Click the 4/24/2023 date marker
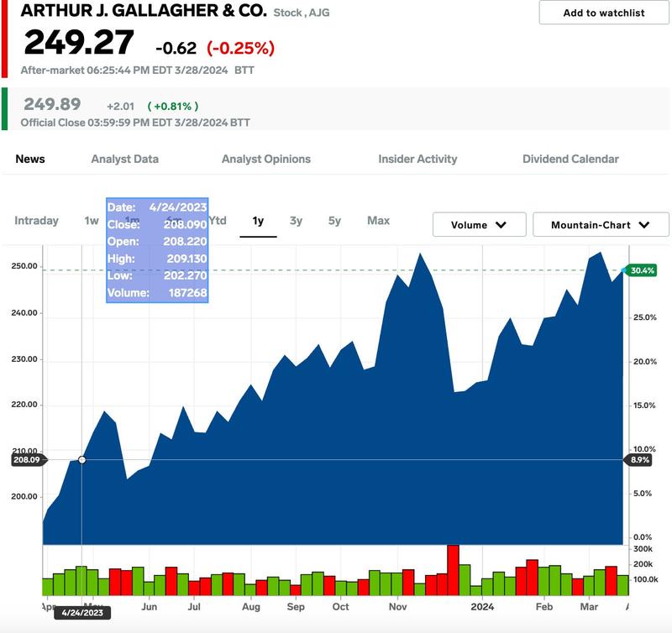This screenshot has height=633, width=672. pos(82,613)
